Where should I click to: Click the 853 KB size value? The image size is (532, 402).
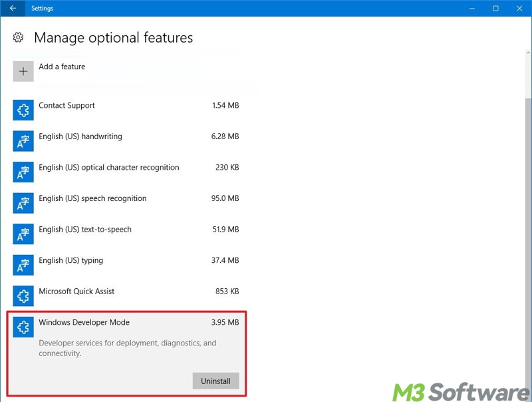pos(227,292)
